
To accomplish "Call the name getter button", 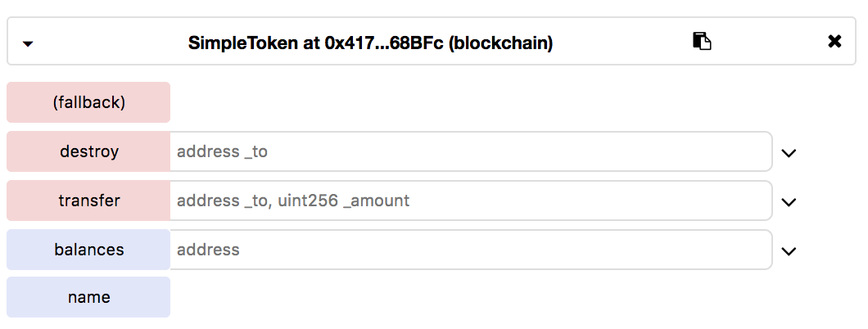I will (88, 297).
